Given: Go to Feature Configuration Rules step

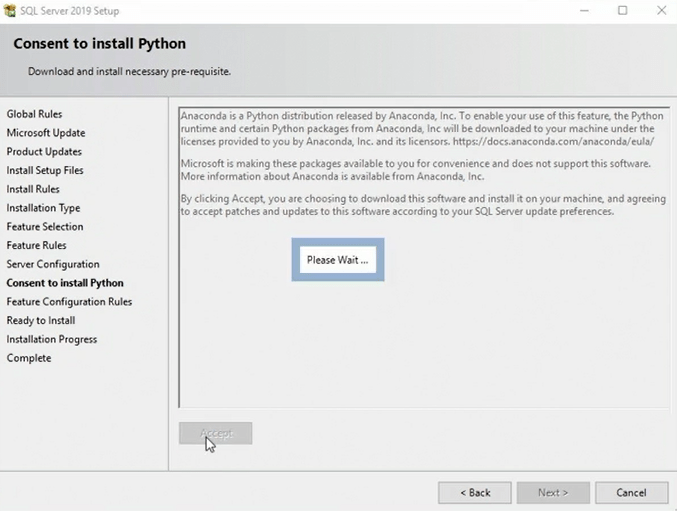Looking at the screenshot, I should [69, 302].
